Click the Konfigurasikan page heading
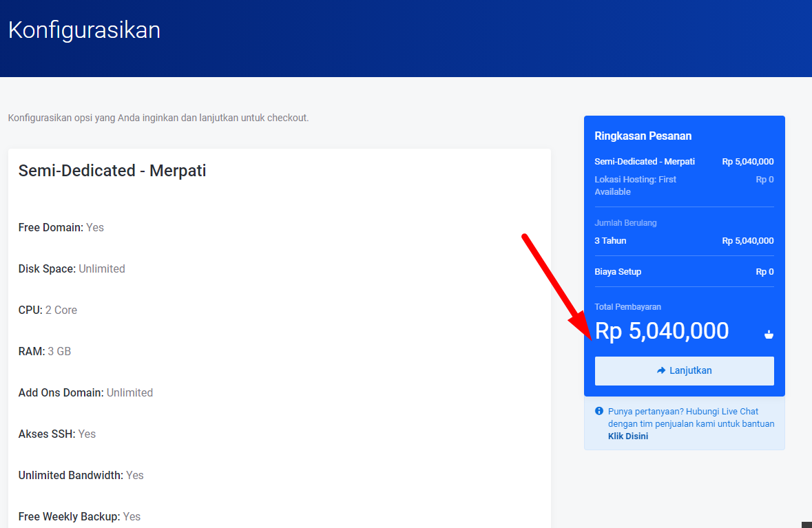Viewport: 812px width, 528px height. [x=84, y=30]
